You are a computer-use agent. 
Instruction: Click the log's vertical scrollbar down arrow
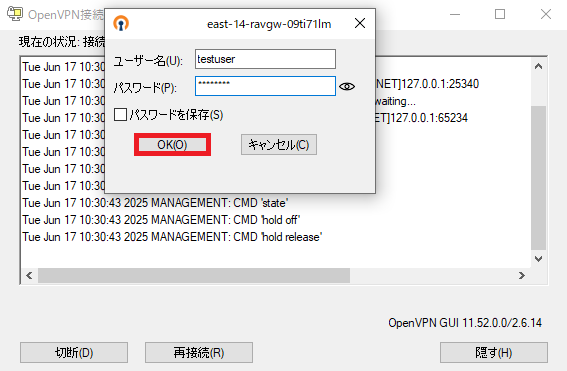click(538, 259)
